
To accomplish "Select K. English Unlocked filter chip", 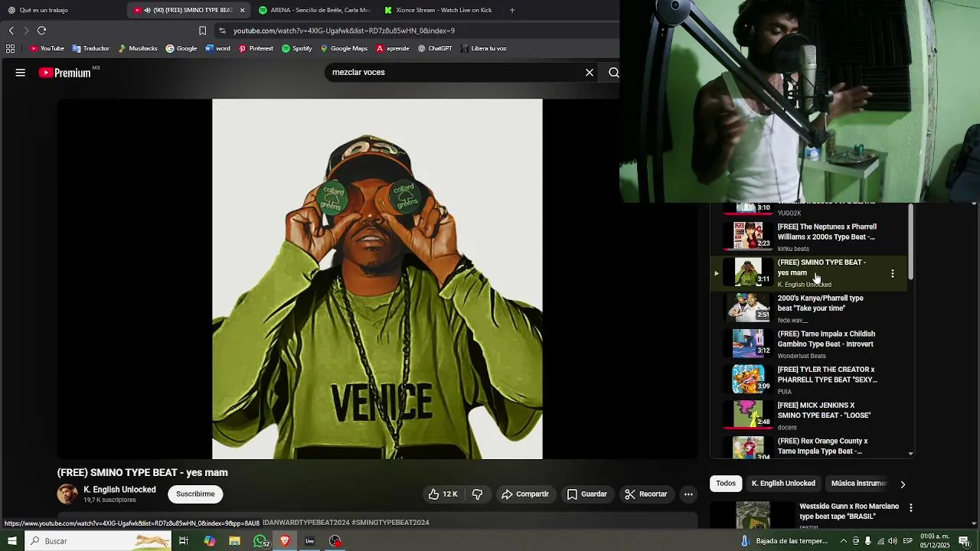I will (783, 484).
